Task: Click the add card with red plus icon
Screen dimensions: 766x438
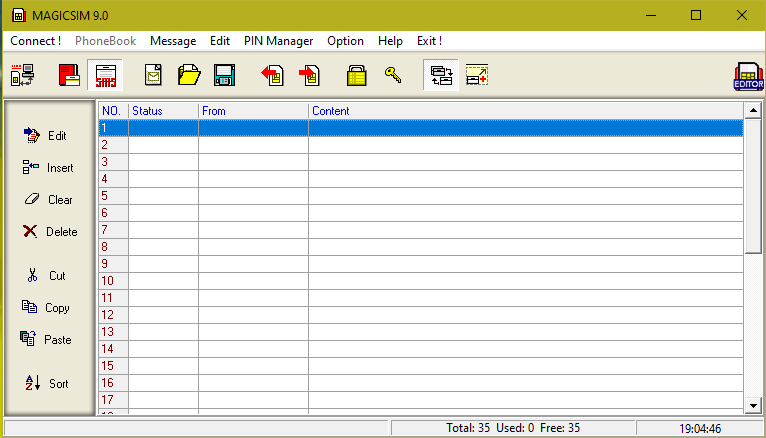Action: click(x=477, y=75)
